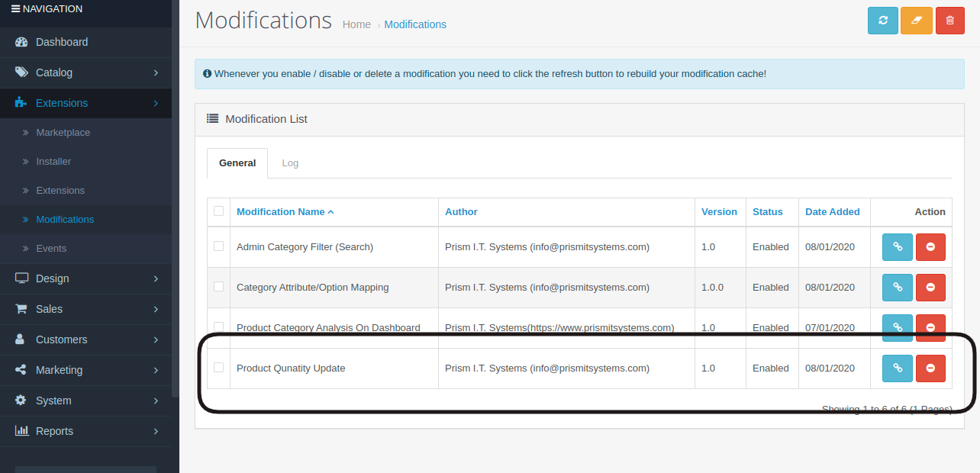This screenshot has height=473, width=980.
Task: Expand the Customers menu chevron
Action: (x=156, y=339)
